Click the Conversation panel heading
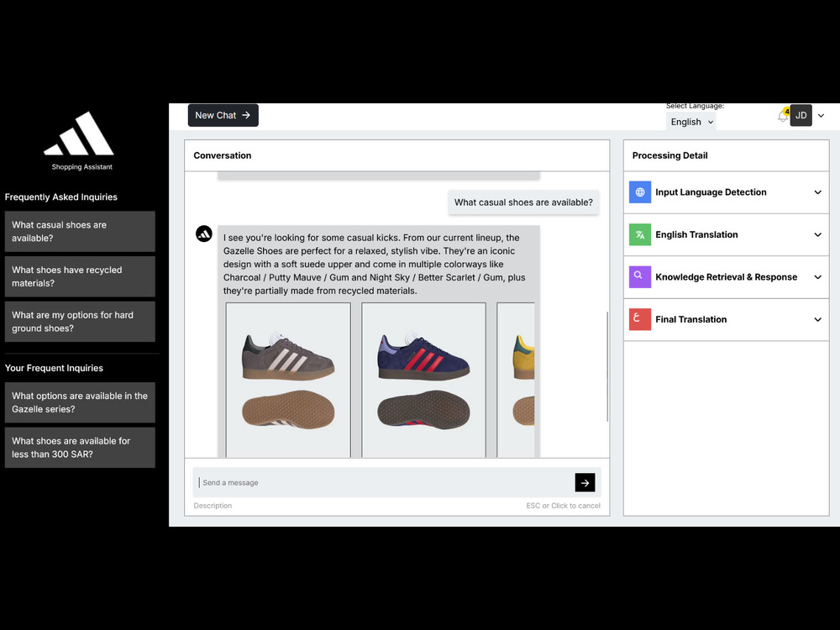The image size is (840, 630). click(223, 155)
